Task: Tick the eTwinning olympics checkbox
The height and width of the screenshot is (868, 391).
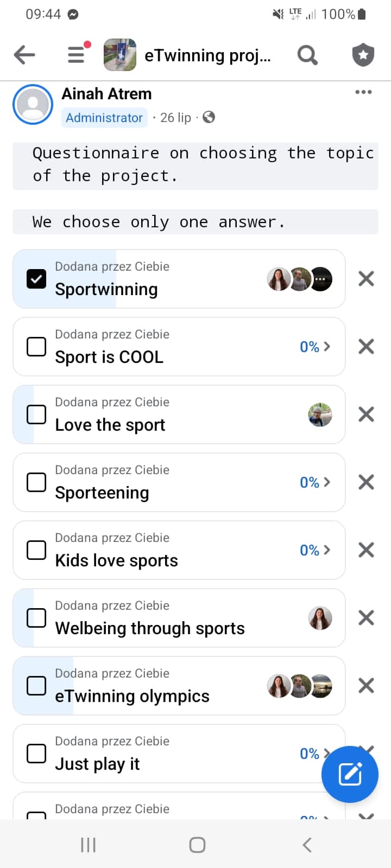Action: pos(36,686)
